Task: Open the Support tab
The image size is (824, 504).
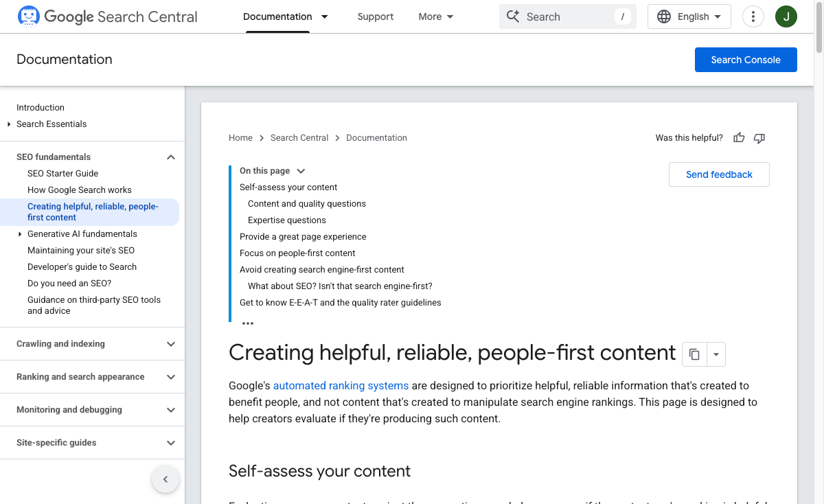Action: coord(376,16)
